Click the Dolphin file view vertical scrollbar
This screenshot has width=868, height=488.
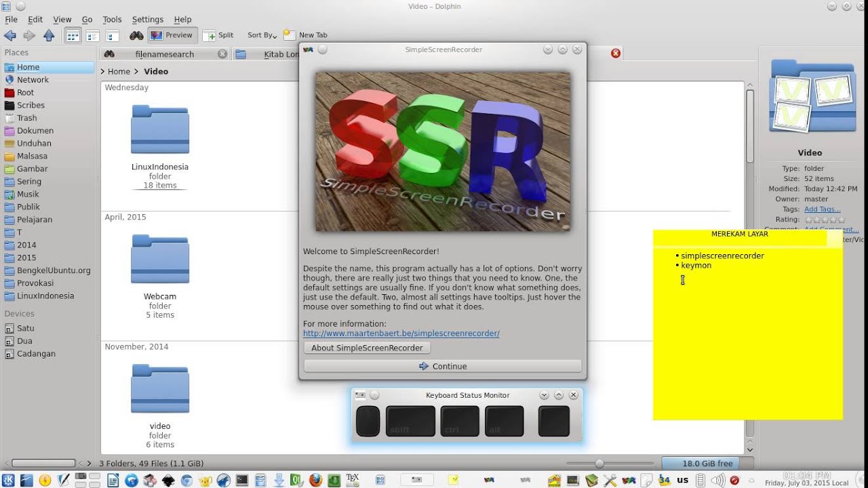(750, 268)
